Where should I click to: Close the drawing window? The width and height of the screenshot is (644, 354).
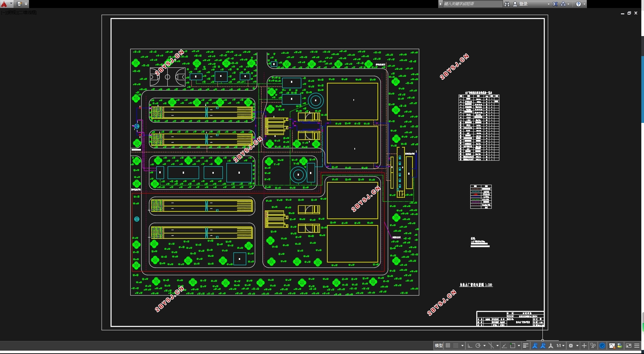coord(636,13)
